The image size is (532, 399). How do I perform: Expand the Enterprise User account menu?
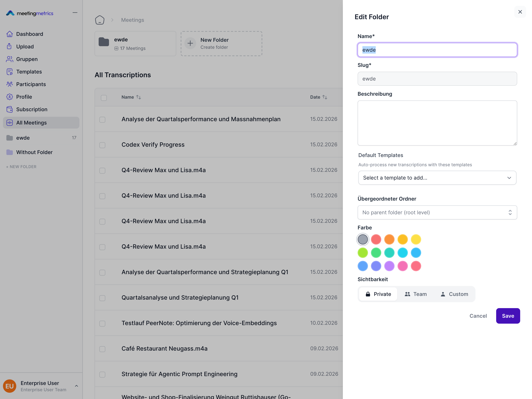[76, 386]
